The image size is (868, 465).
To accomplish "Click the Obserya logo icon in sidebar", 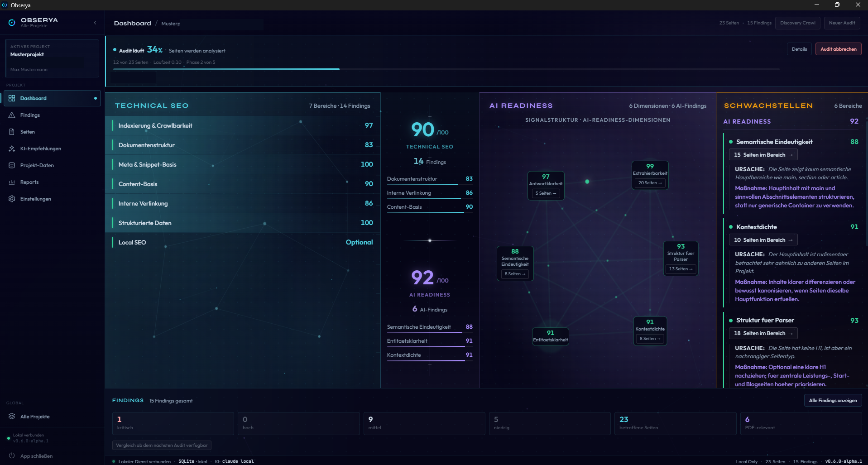I will pos(12,22).
